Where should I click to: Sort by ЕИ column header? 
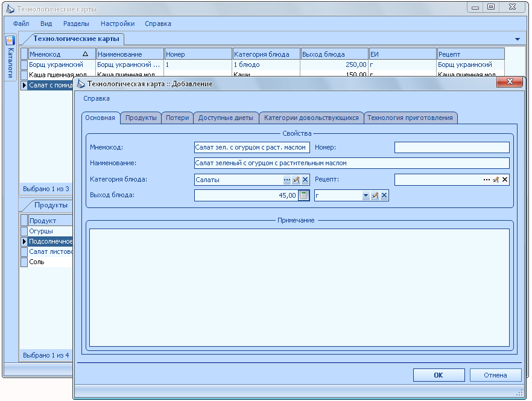[403, 54]
